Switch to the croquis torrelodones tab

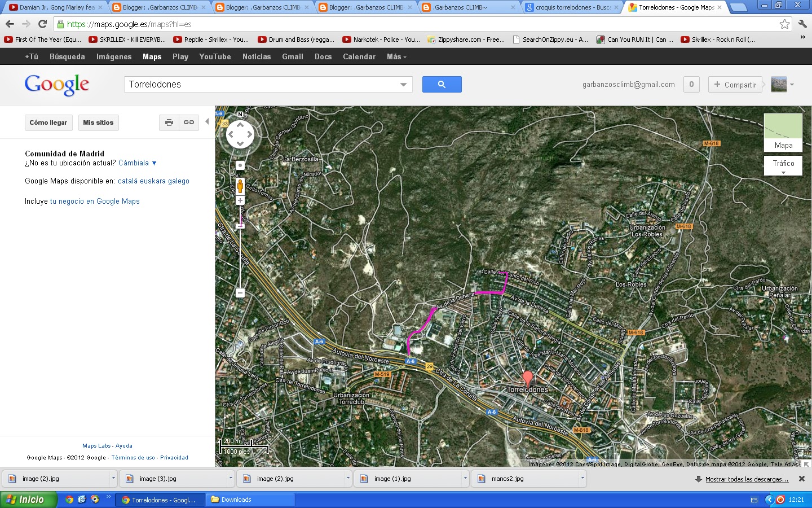[x=571, y=7]
